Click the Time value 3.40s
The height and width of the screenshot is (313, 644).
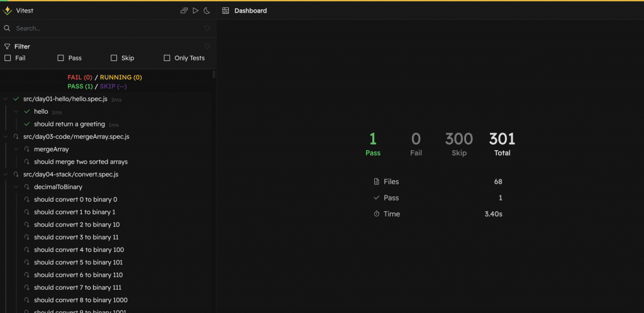pyautogui.click(x=493, y=214)
